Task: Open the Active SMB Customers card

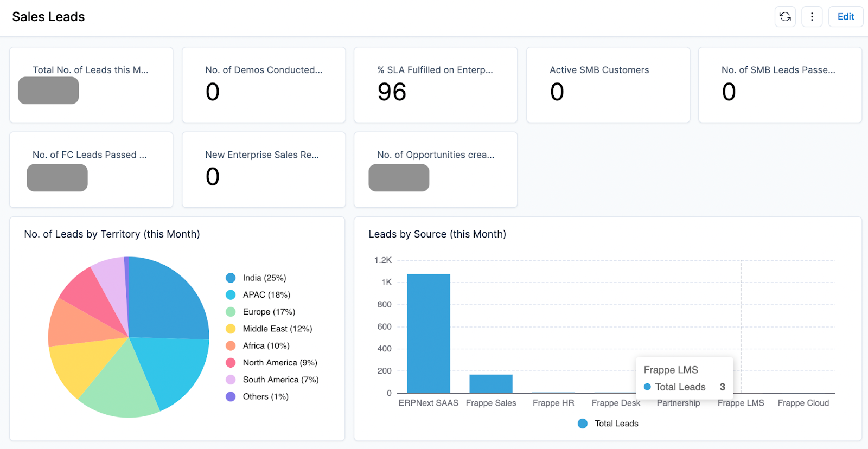Action: coord(608,85)
